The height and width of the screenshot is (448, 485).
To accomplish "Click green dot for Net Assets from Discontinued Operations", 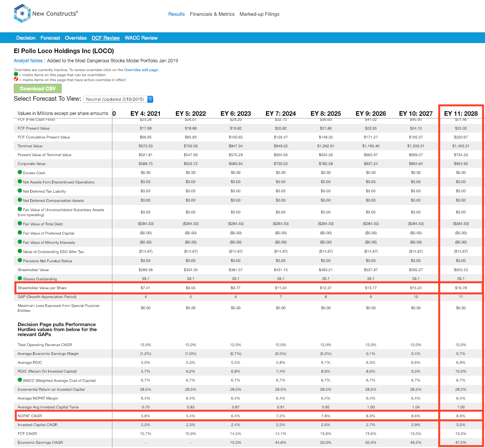I will (x=20, y=182).
